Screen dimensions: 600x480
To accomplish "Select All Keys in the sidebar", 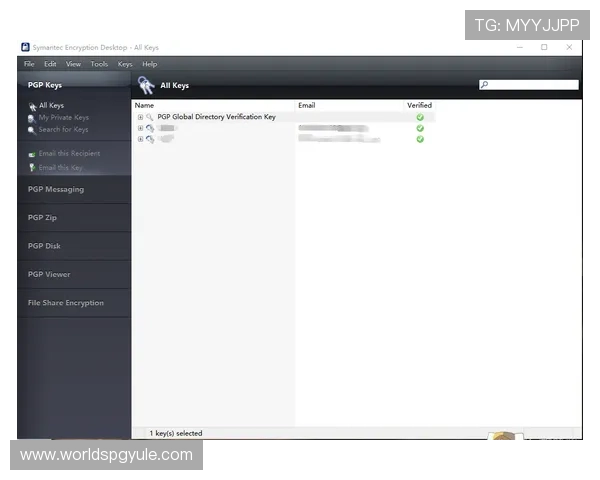I will point(51,105).
